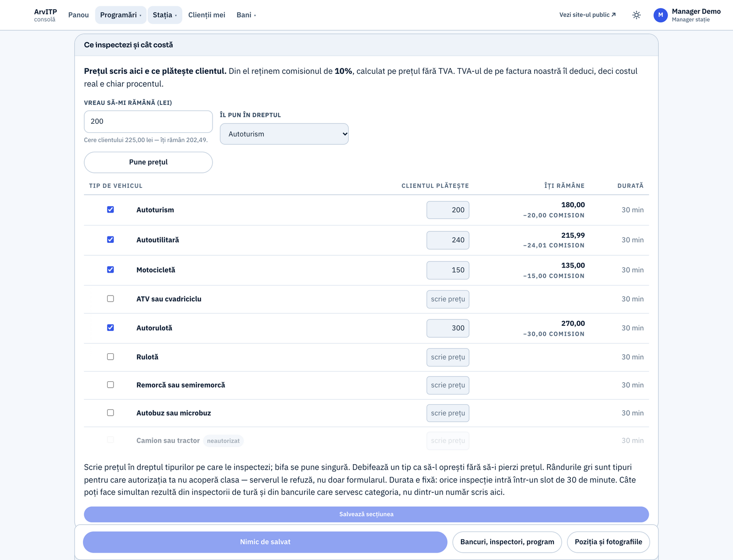Image resolution: width=733 pixels, height=560 pixels.
Task: Click the Cere clientului 225,00 lei hint
Action: 146,140
